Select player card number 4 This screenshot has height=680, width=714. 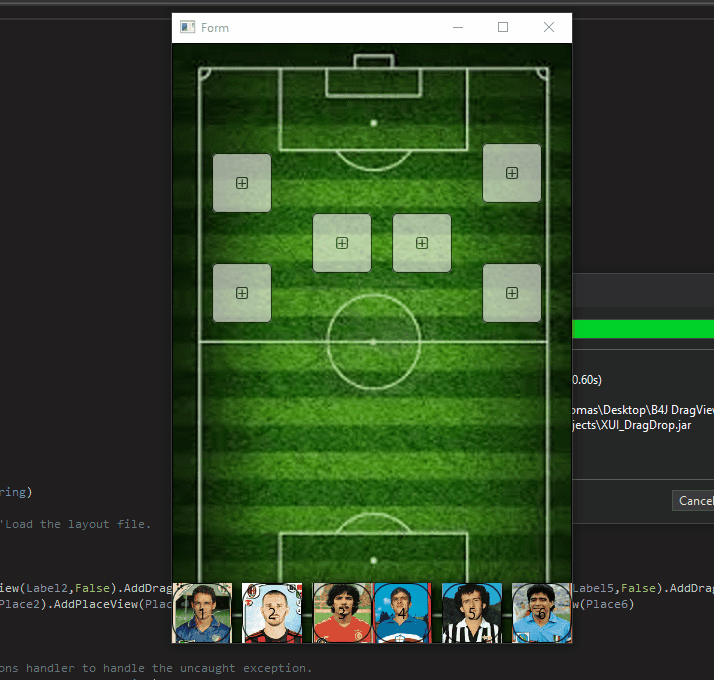click(x=403, y=613)
